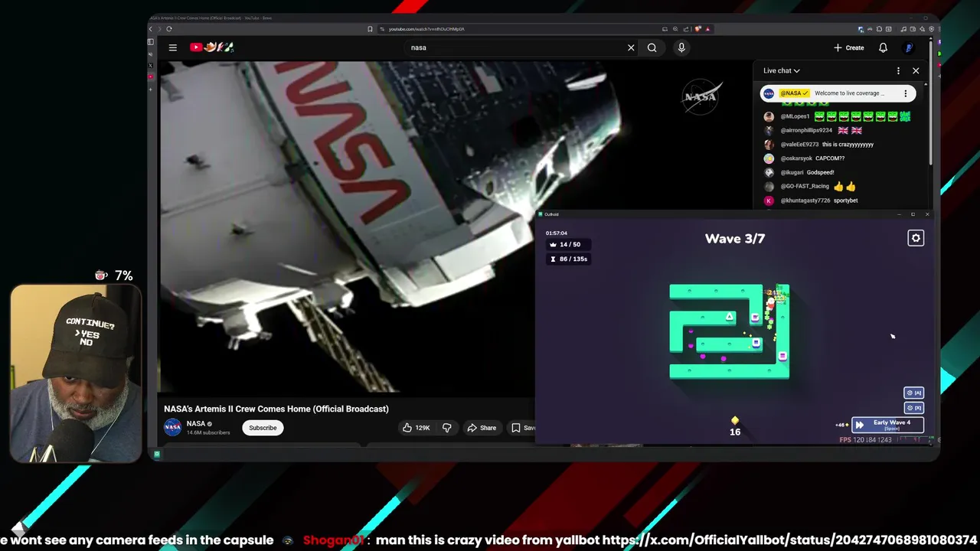Viewport: 980px width, 551px height.
Task: Click the streamer webcam overlay
Action: [x=76, y=373]
